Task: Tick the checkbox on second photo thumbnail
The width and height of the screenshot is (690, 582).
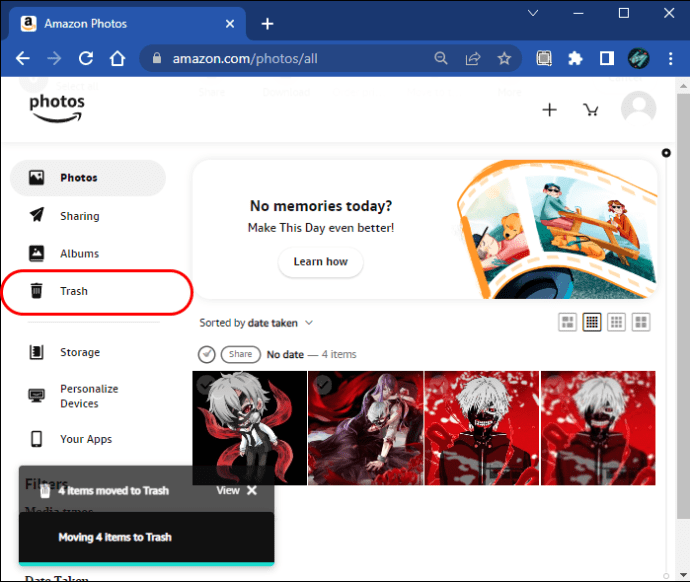Action: point(322,385)
